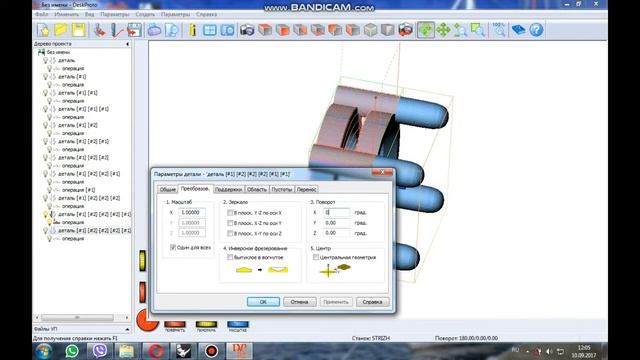Select the first orange cube view icon
Image resolution: width=640 pixels, height=360 pixels.
point(265,30)
